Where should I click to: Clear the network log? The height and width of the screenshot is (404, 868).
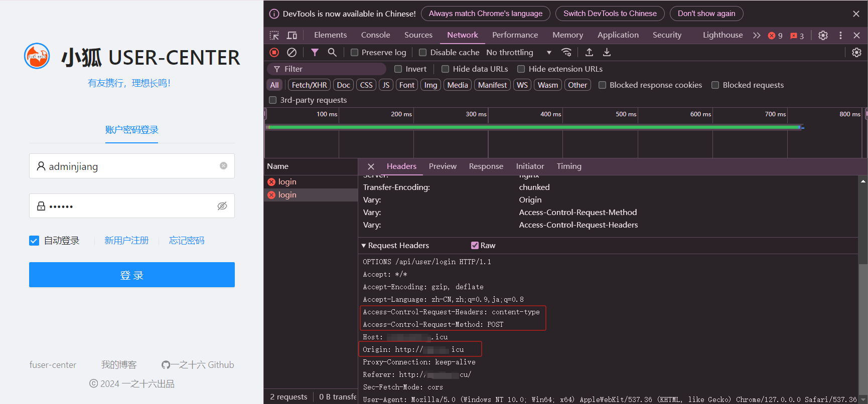click(x=292, y=52)
